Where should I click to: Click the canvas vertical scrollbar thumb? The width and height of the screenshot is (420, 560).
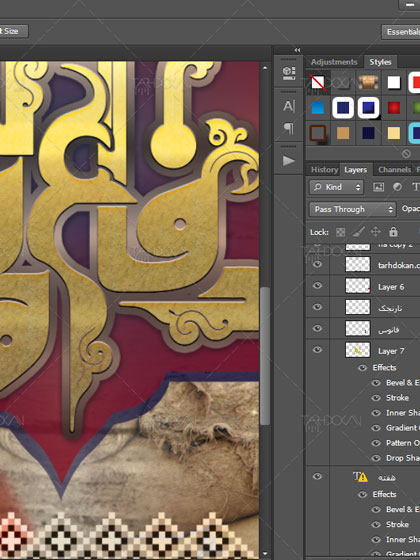tap(265, 356)
